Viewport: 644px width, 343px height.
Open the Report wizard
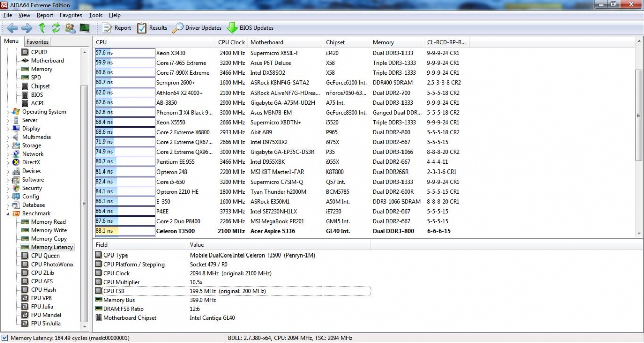click(116, 28)
